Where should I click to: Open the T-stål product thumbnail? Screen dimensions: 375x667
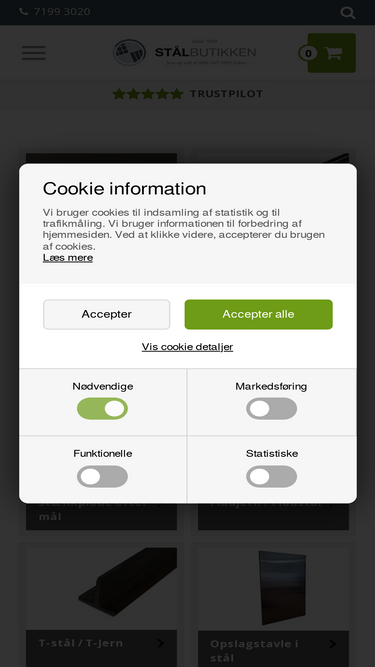(102, 589)
